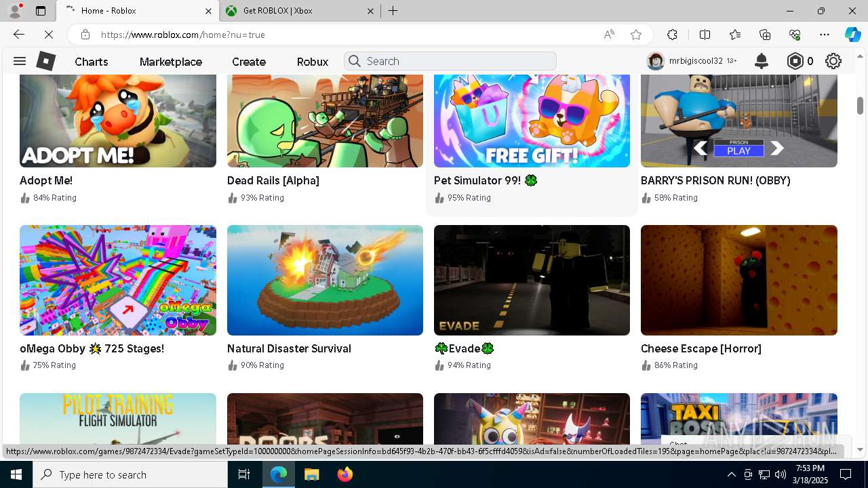Close the Home - Roblox tab

pos(208,11)
